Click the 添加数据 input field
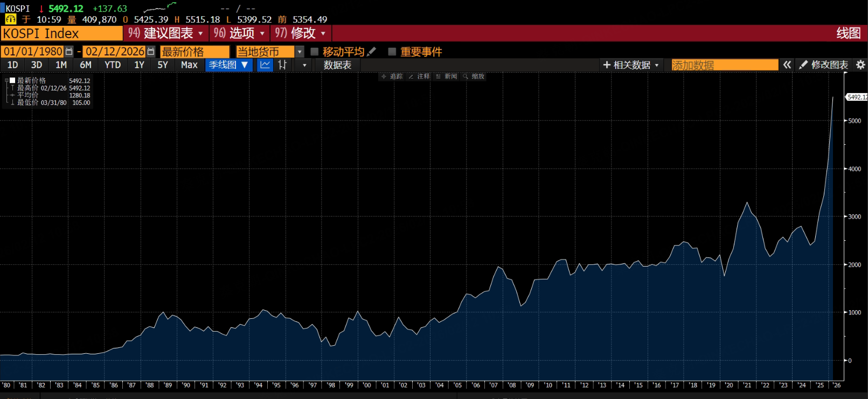The height and width of the screenshot is (399, 868). 724,65
